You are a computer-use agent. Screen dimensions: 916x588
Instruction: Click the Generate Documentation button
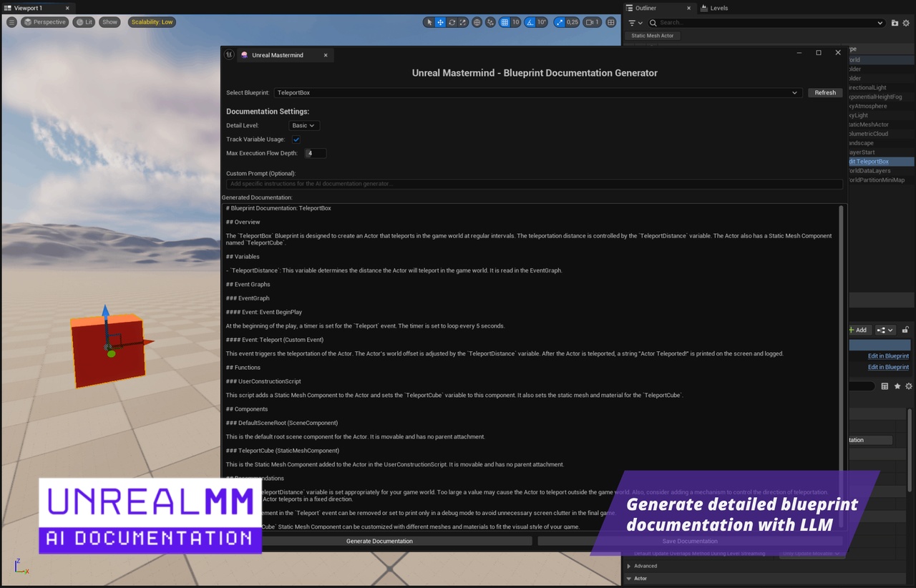(x=379, y=542)
